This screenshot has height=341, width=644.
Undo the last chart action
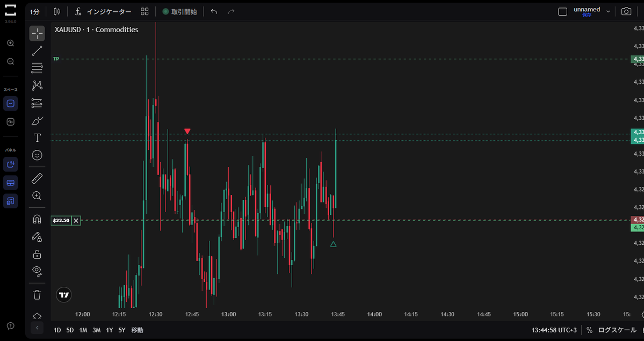tap(214, 12)
